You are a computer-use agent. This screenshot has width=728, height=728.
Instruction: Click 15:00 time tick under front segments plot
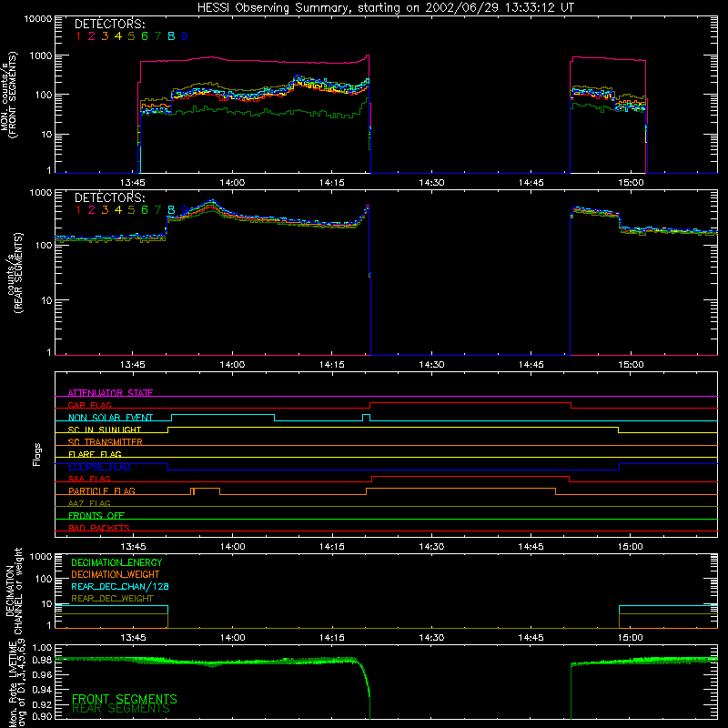click(631, 183)
